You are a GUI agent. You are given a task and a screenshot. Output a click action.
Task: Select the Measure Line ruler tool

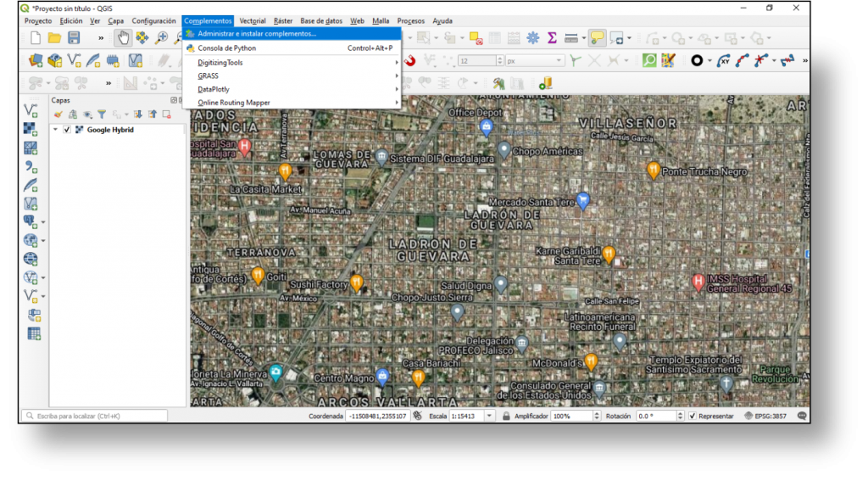point(570,37)
